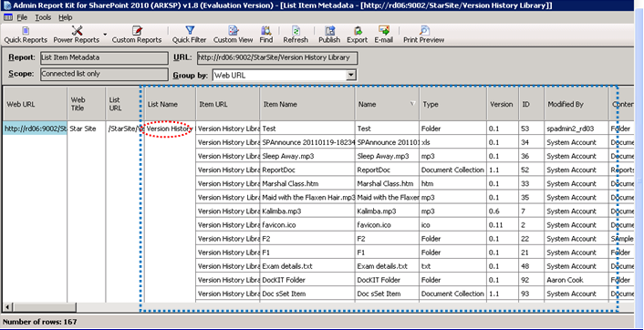
Task: Sort by the Item Name column header
Action: point(307,104)
